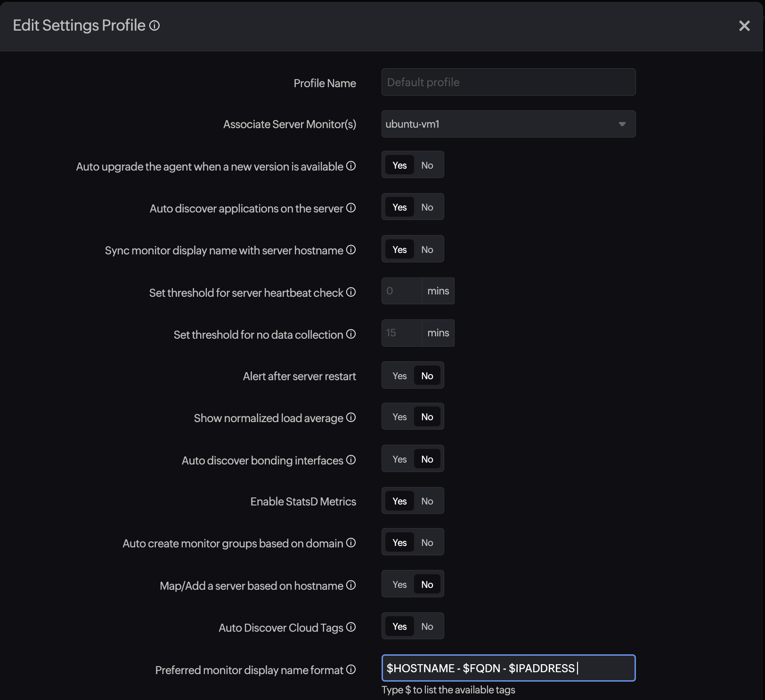Click the monitor display name format field
Image resolution: width=765 pixels, height=700 pixels.
(x=508, y=668)
